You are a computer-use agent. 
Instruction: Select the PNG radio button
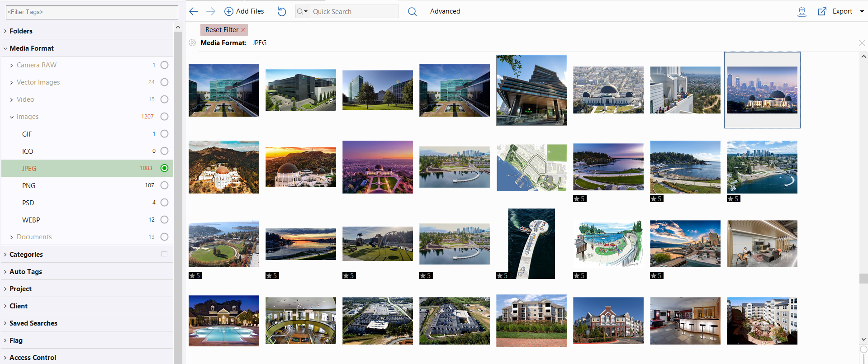164,185
